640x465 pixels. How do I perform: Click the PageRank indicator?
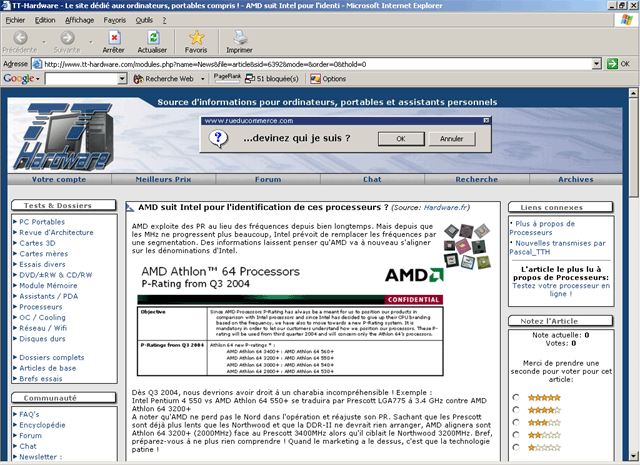click(x=227, y=78)
